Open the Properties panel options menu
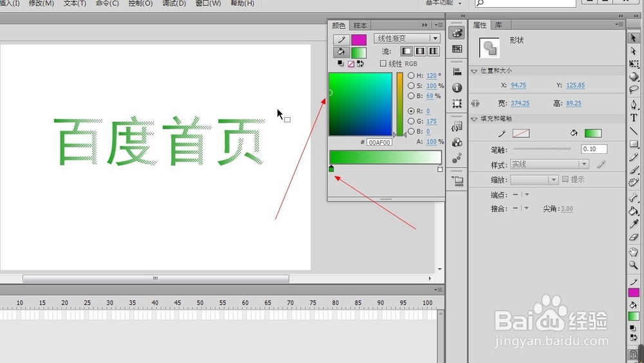 coord(620,24)
